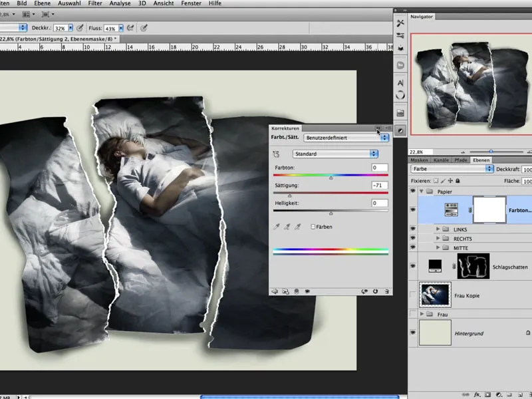This screenshot has width=532, height=399.
Task: Expand the MITTE group
Action: [438, 247]
